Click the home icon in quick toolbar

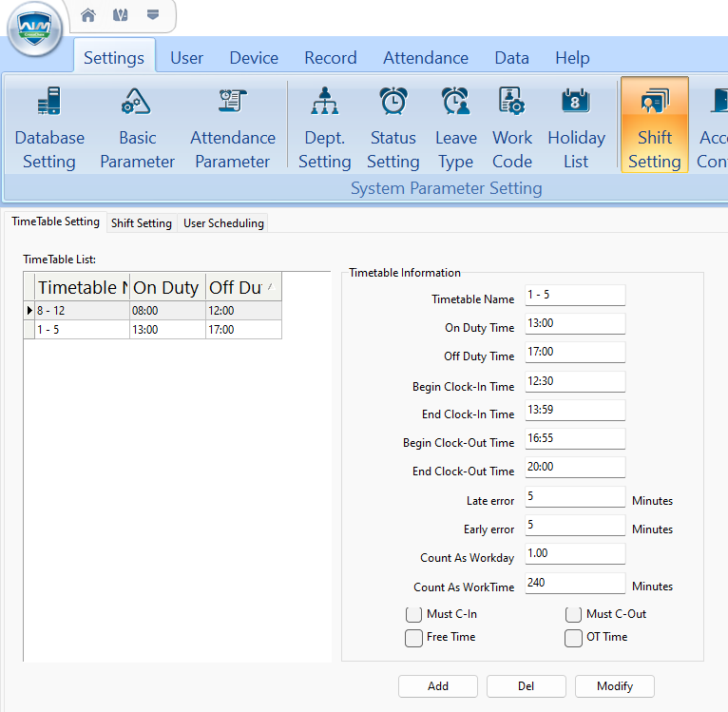[87, 15]
